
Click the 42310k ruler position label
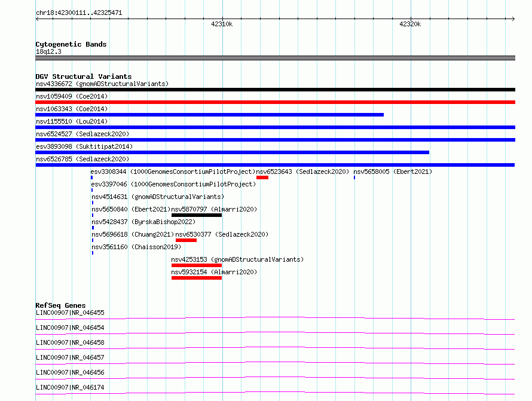point(222,24)
